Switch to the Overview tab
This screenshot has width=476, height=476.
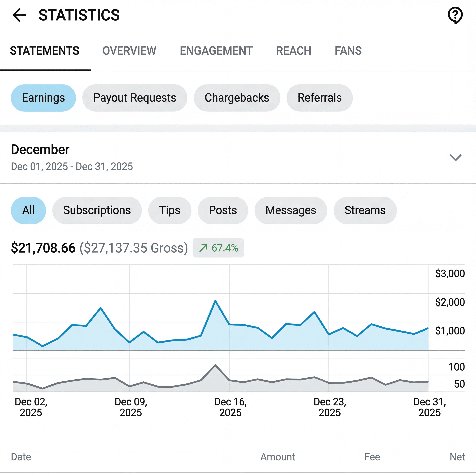coord(129,51)
